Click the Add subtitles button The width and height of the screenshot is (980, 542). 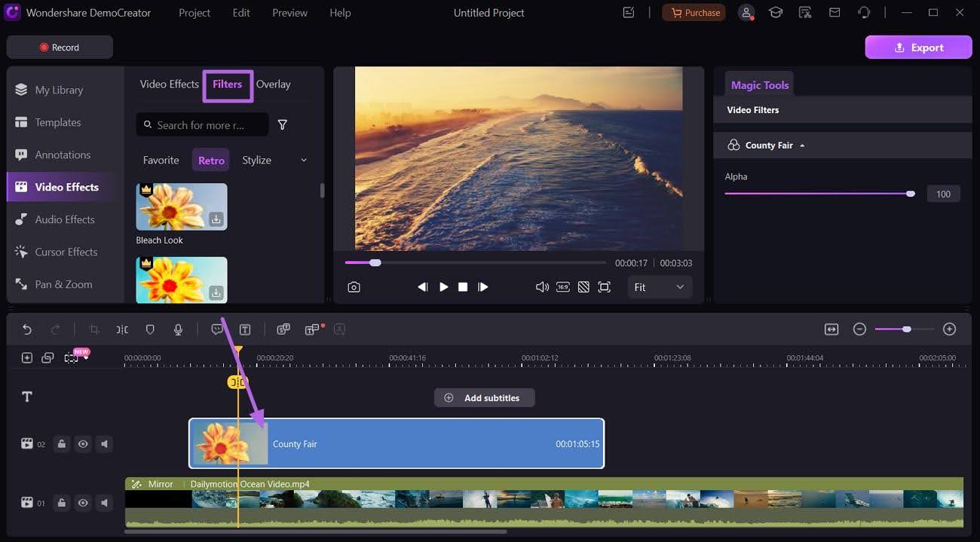pos(484,398)
